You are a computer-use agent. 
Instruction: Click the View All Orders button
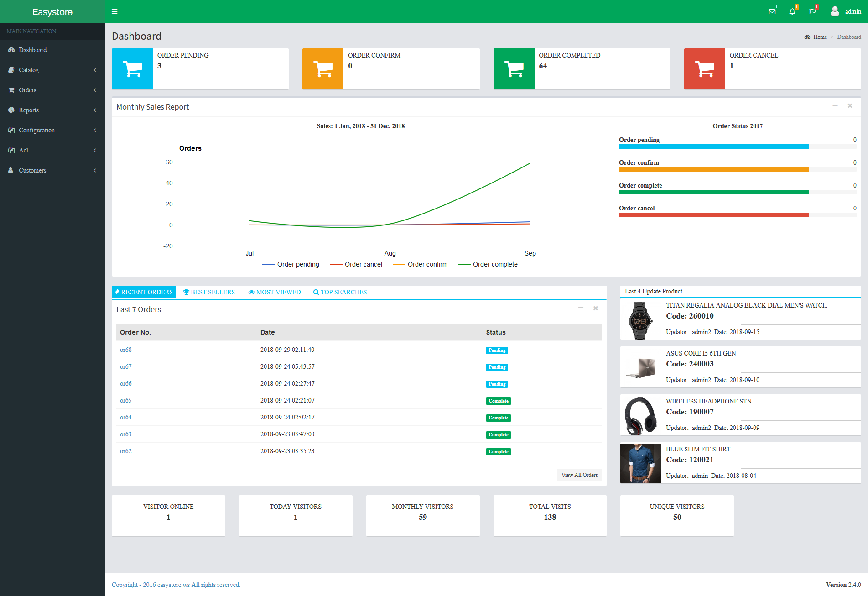point(579,475)
